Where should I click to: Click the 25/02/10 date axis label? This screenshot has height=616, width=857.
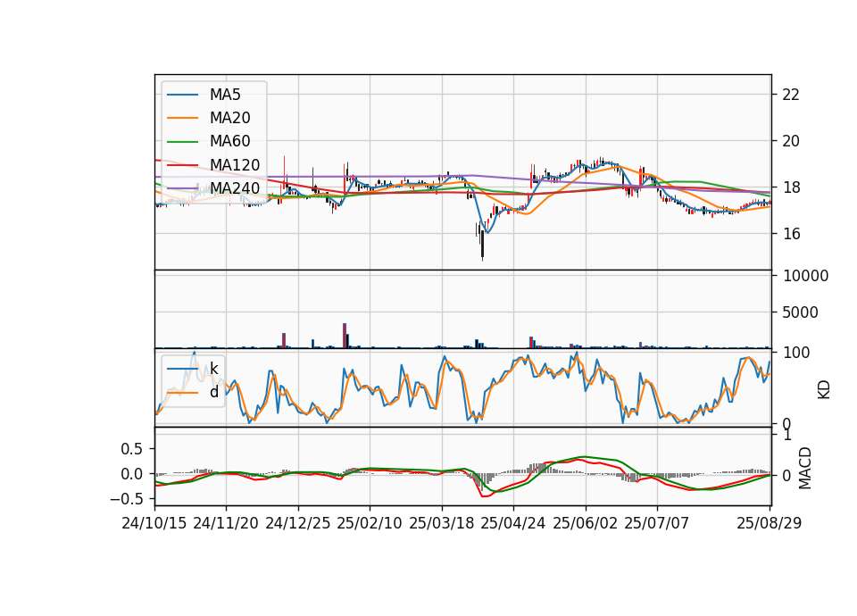tap(370, 523)
